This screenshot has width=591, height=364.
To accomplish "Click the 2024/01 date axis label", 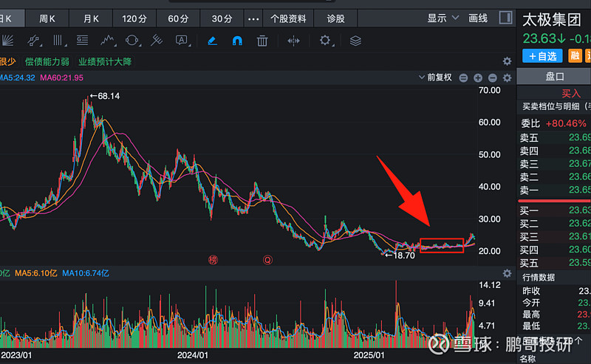I will [x=192, y=355].
